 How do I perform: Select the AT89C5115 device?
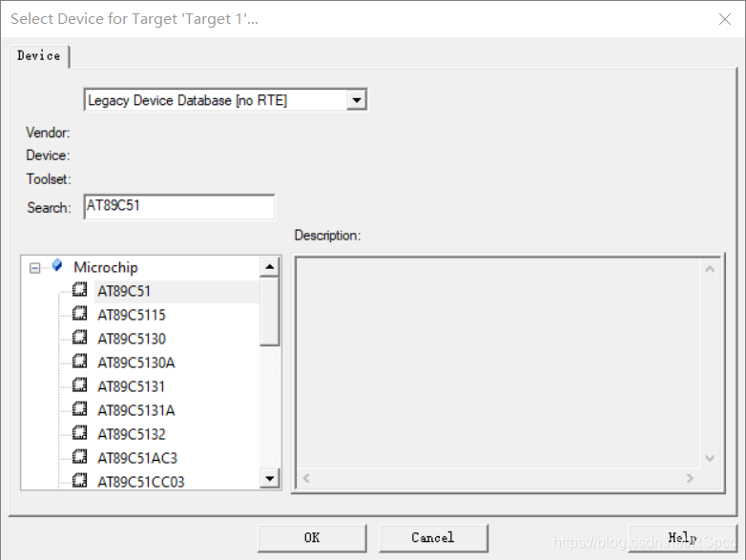coord(132,315)
